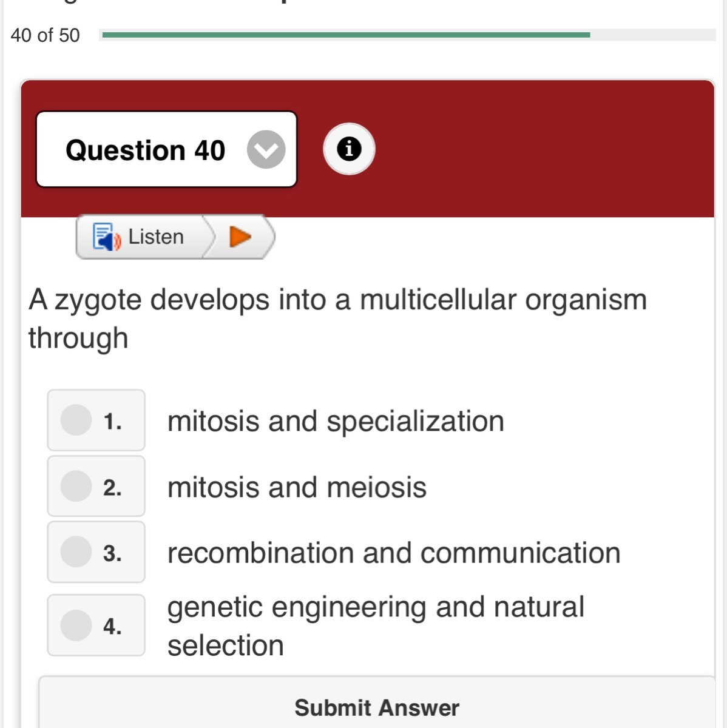Choose 'mitosis and specialization' answer text
This screenshot has width=727, height=728.
point(336,421)
